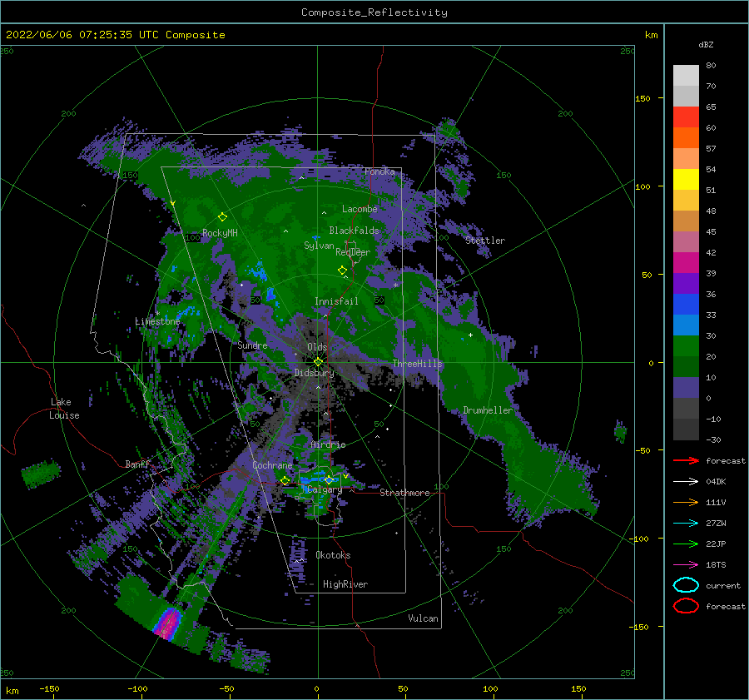
Task: Click the blue echo cluster over Calgary
Action: pyautogui.click(x=319, y=479)
